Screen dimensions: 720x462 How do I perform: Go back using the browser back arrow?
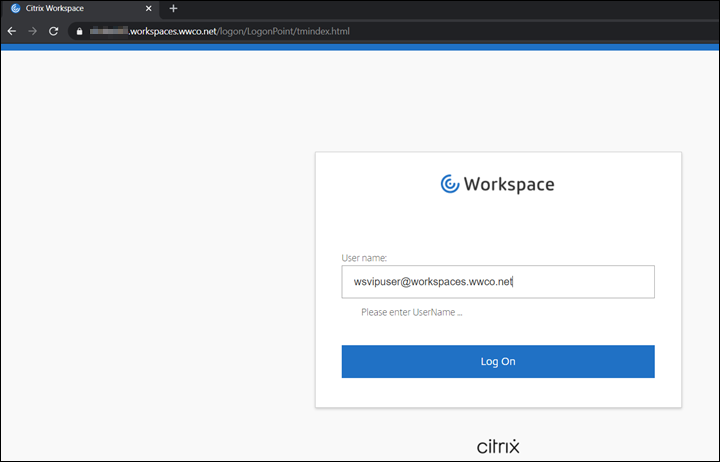point(12,31)
